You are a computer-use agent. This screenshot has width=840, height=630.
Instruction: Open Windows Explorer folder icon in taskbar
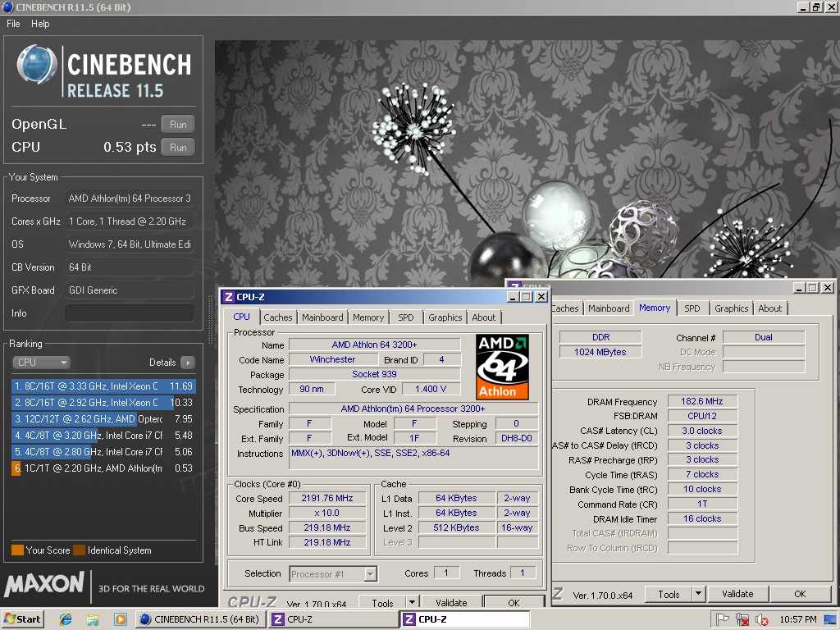click(93, 619)
